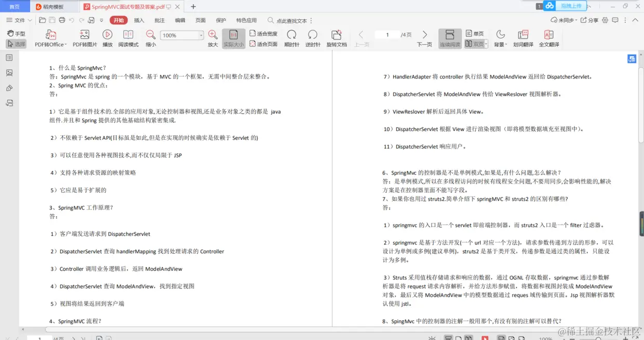This screenshot has height=340, width=644.
Task: Go to 下一页 next page
Action: coord(424,38)
